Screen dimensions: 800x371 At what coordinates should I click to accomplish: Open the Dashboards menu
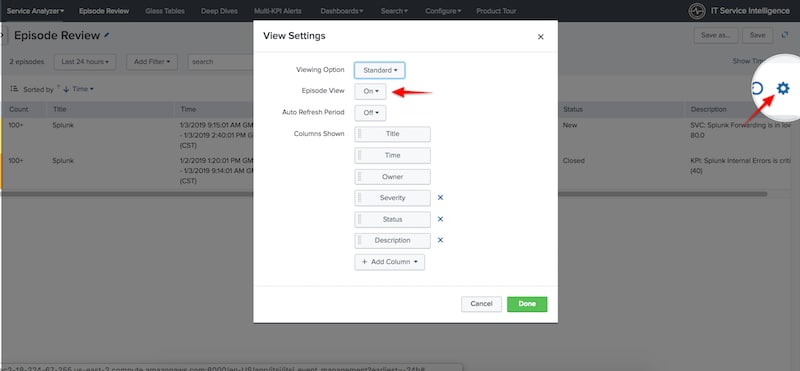click(x=342, y=11)
